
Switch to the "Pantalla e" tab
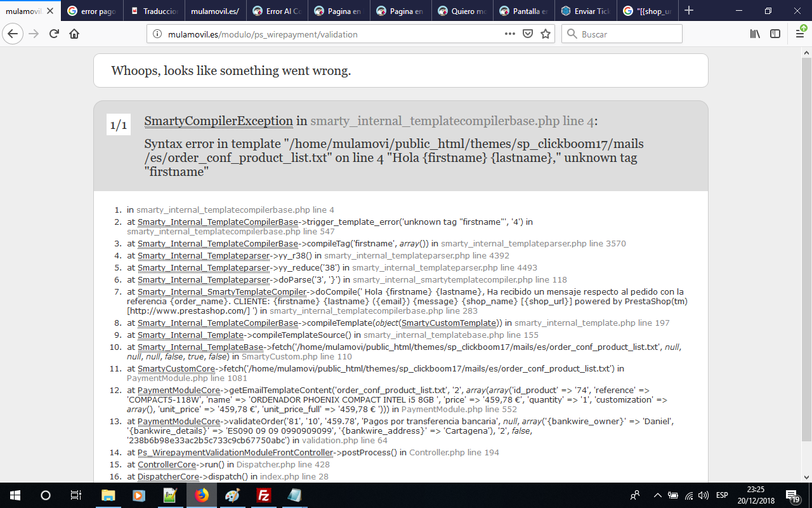tap(523, 11)
